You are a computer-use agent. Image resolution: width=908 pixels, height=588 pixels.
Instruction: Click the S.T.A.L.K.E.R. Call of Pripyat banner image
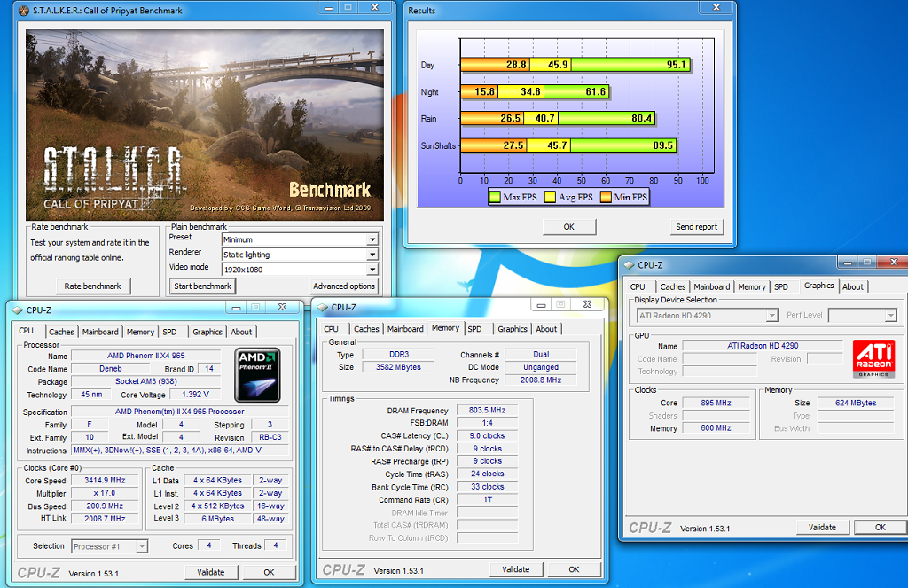[x=204, y=122]
